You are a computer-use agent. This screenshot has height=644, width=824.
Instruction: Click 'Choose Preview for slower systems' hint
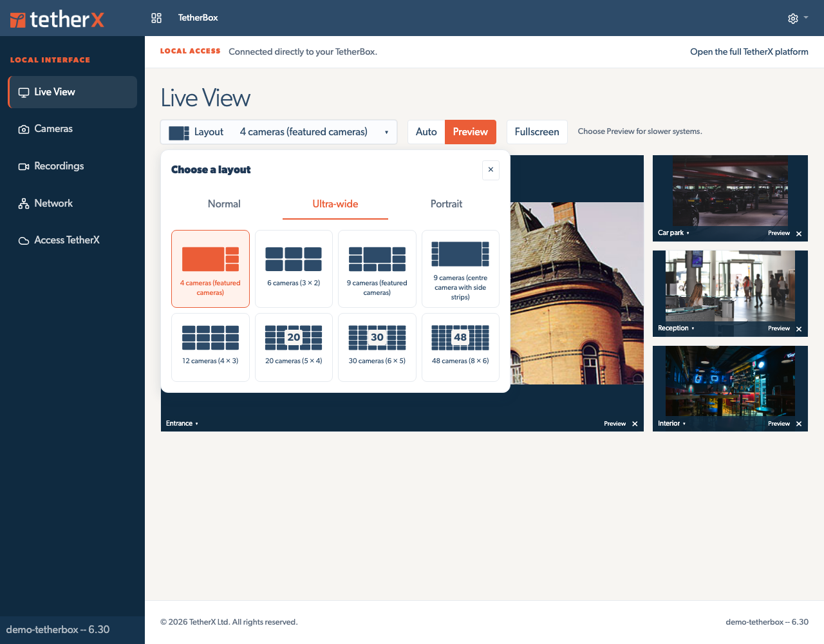tap(640, 131)
